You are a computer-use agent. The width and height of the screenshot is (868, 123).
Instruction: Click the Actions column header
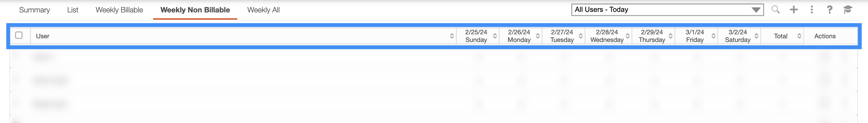pos(825,36)
